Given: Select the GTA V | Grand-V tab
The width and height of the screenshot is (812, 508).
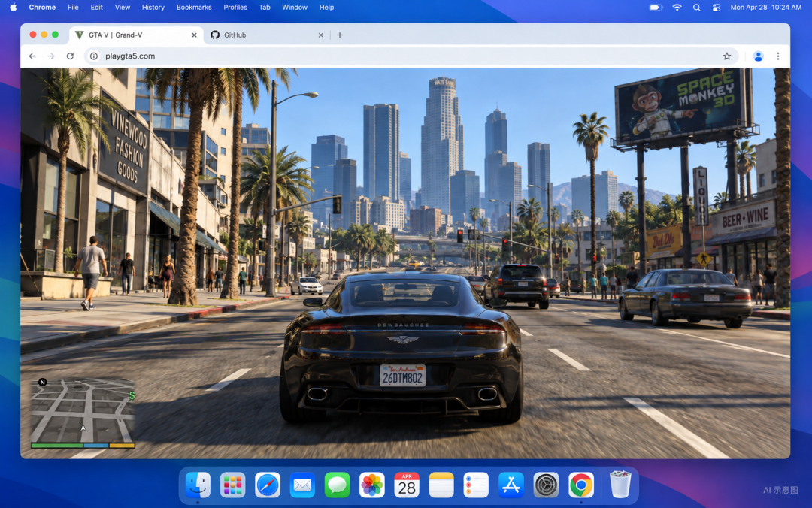Looking at the screenshot, I should pos(136,35).
